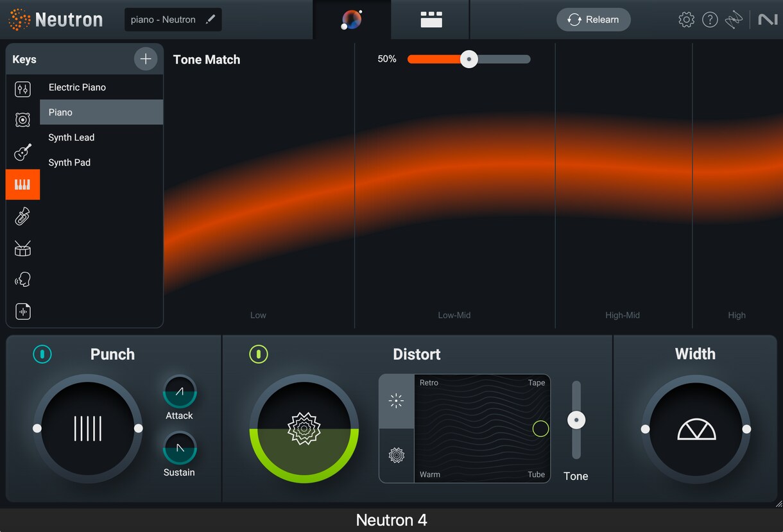Toggle the Distort module power button
The height and width of the screenshot is (532, 783).
click(259, 354)
